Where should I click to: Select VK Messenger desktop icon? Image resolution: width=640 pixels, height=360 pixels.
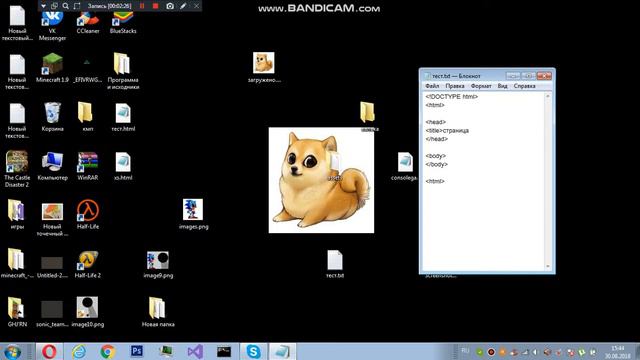click(52, 25)
